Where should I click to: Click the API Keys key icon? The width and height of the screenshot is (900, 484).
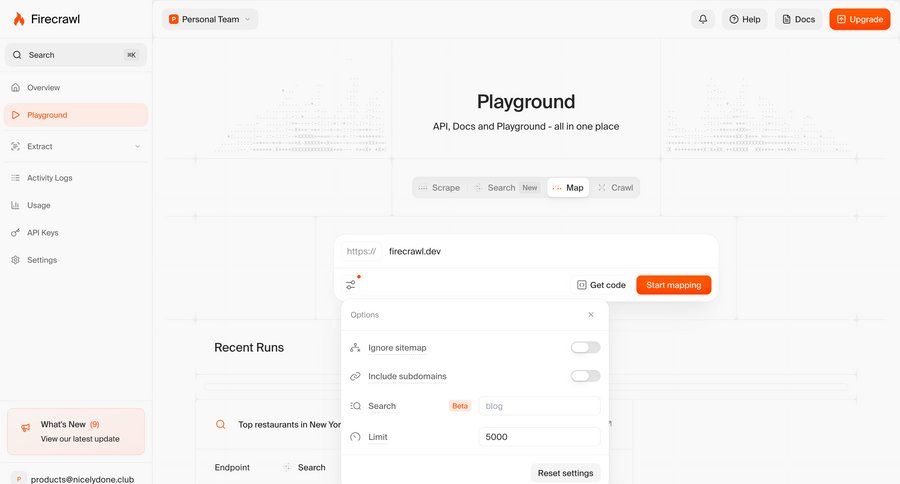[x=15, y=233]
